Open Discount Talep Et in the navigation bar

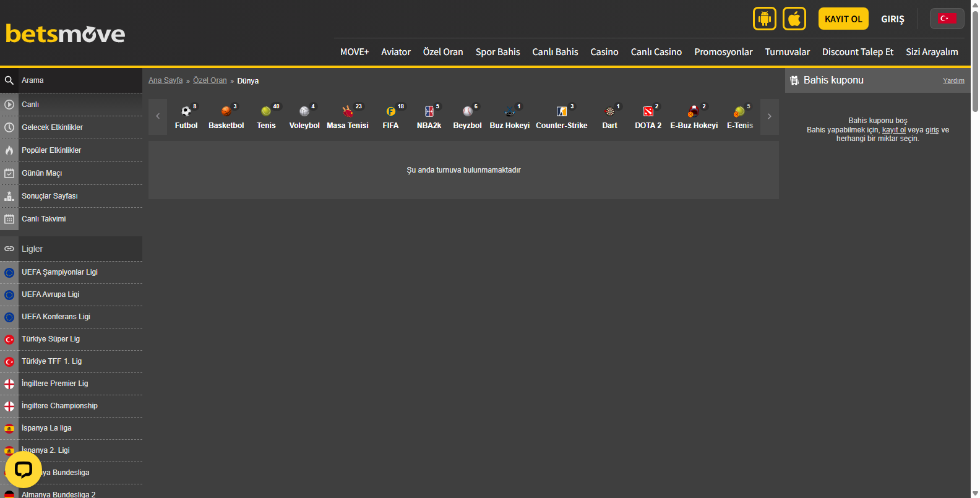tap(858, 52)
